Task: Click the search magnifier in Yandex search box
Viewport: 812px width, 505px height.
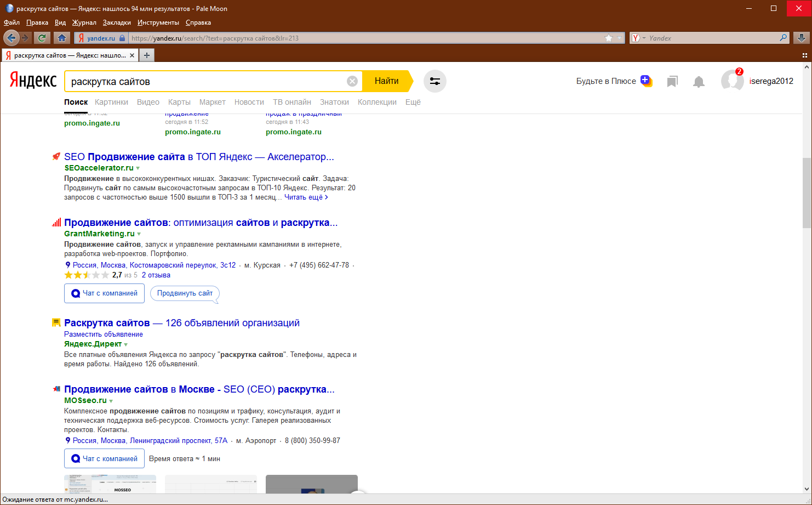Action: 784,38
